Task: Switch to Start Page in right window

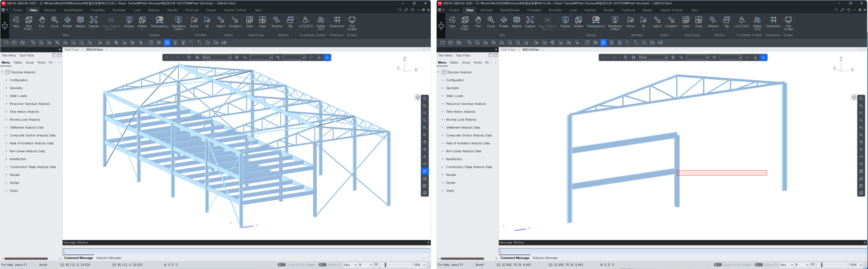Action: click(x=507, y=50)
